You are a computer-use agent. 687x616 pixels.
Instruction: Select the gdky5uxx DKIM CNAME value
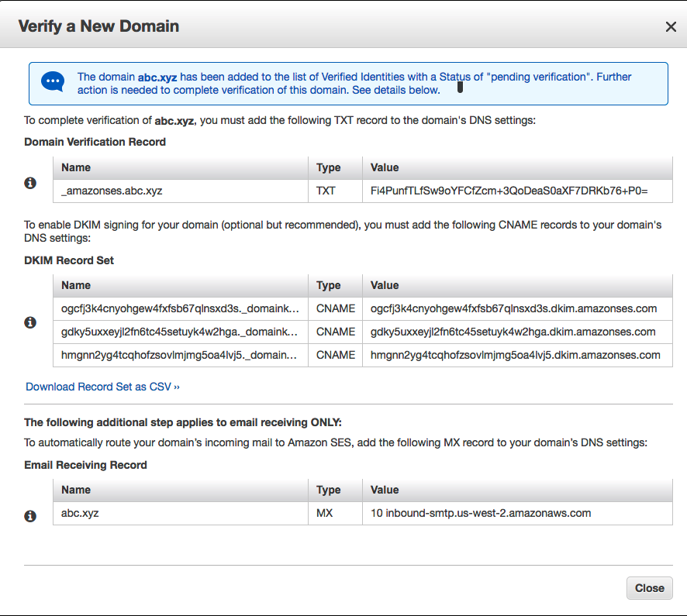pos(513,332)
